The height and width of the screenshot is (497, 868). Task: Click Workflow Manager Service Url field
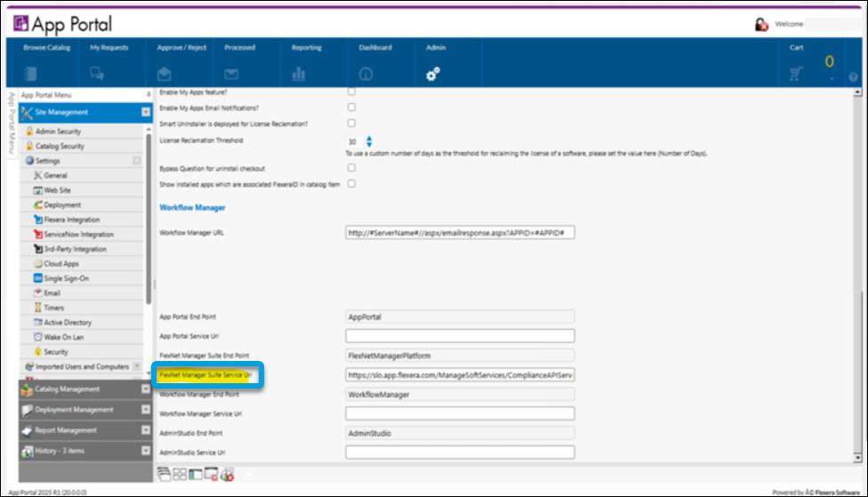460,413
